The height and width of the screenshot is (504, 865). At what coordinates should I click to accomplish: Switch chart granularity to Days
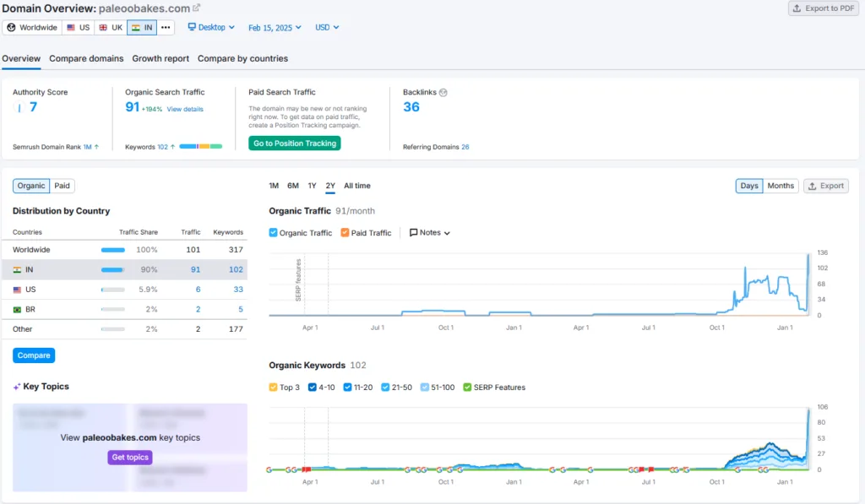749,186
